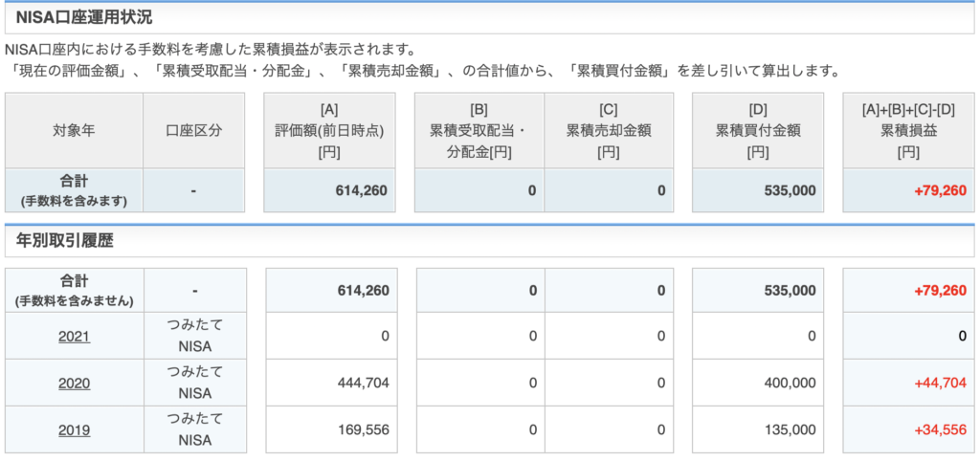
Task: Select the 口座区分 column header
Action: tap(193, 130)
